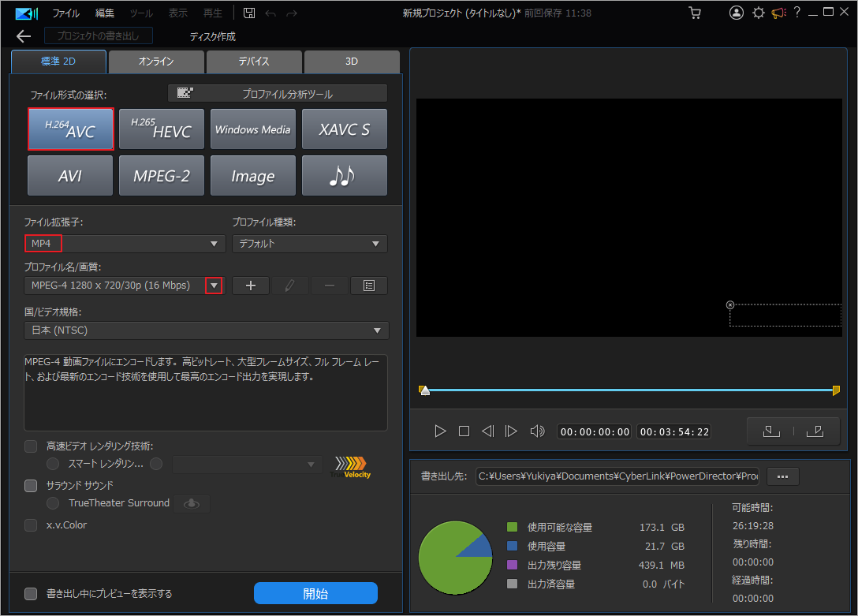
Task: Open the profile details list icon
Action: (x=368, y=285)
